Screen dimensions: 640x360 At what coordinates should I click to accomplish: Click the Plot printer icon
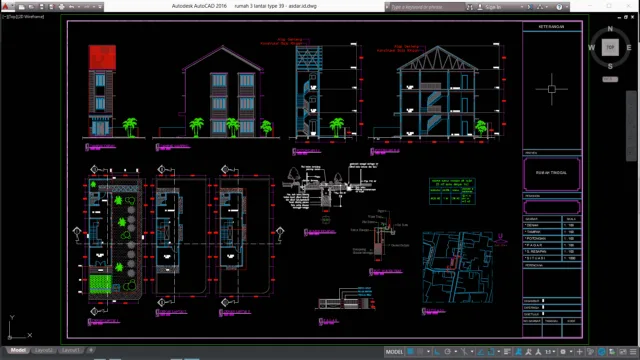click(x=62, y=7)
